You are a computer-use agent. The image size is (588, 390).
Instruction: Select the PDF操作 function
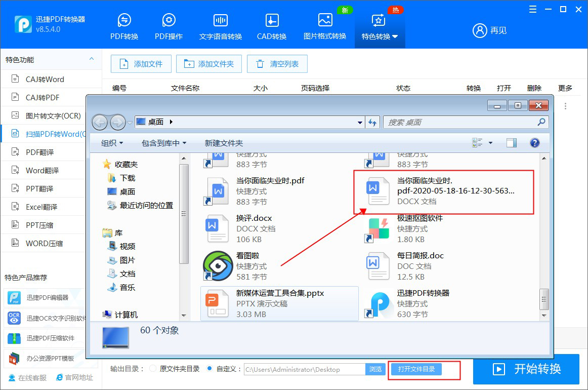(168, 25)
